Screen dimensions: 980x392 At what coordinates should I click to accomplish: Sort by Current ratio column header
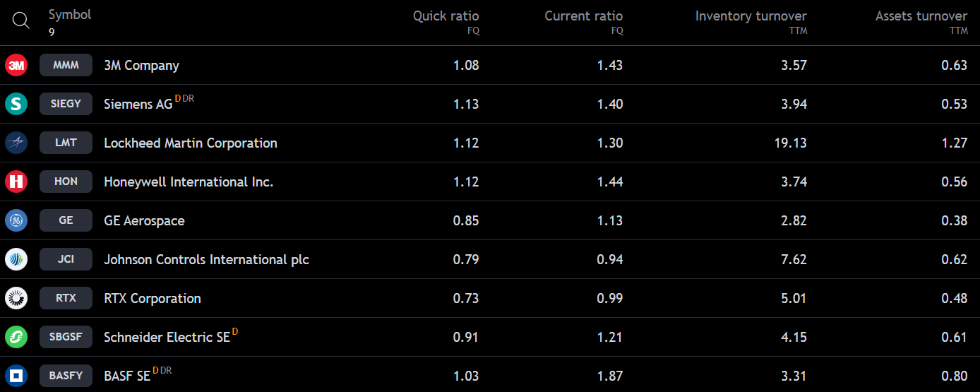point(583,16)
